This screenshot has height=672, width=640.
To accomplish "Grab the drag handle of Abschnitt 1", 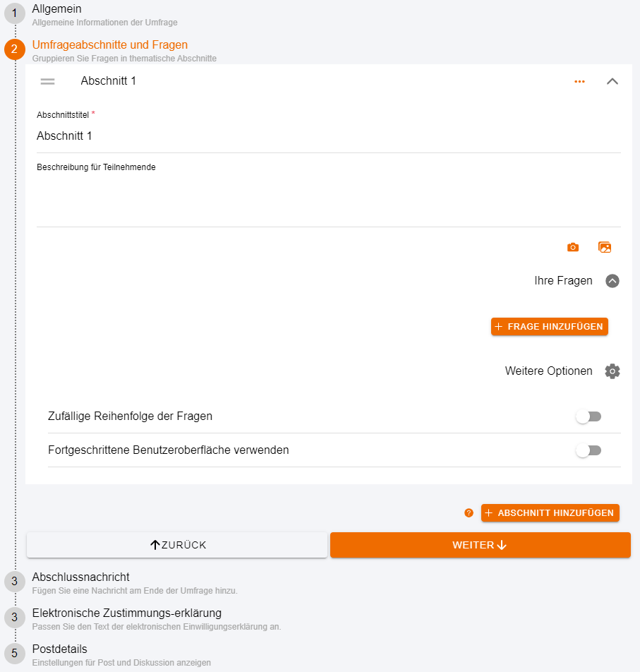I will pyautogui.click(x=47, y=81).
